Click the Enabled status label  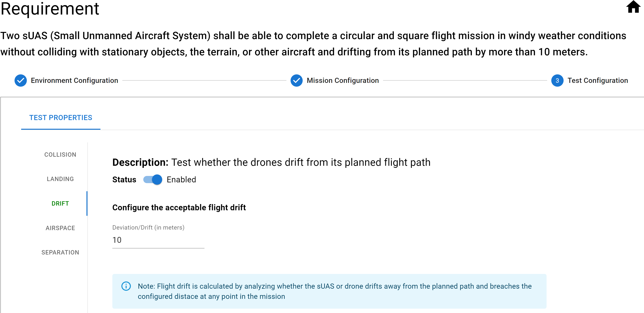[181, 180]
